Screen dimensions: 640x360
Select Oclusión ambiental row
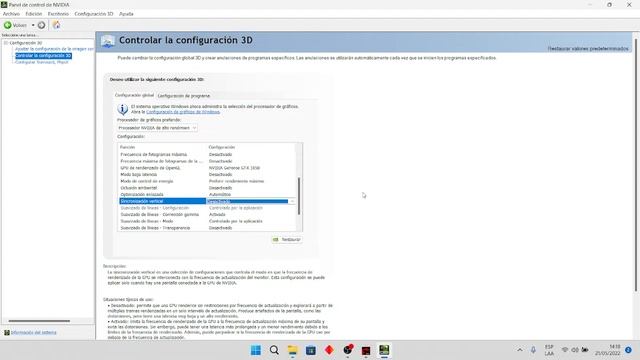[x=207, y=188]
